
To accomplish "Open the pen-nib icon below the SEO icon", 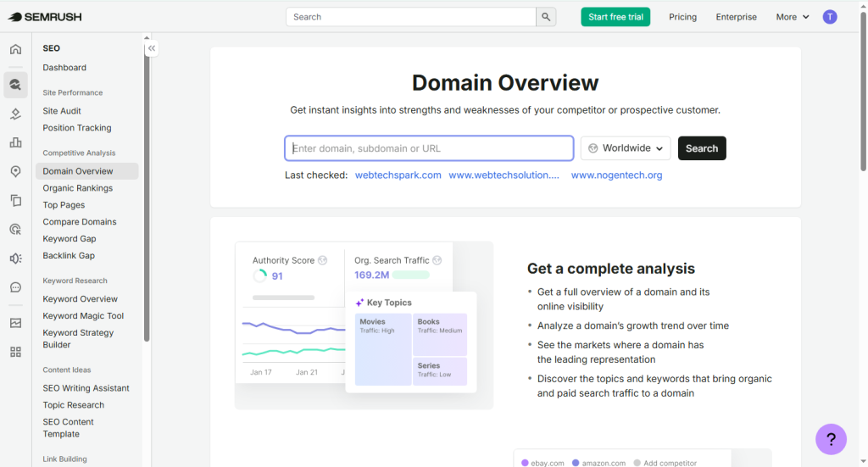I will [15, 114].
